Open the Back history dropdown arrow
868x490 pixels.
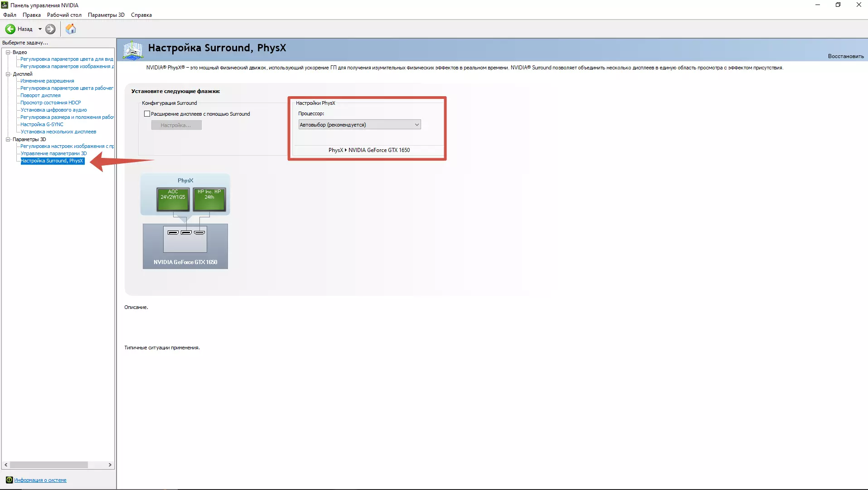40,29
